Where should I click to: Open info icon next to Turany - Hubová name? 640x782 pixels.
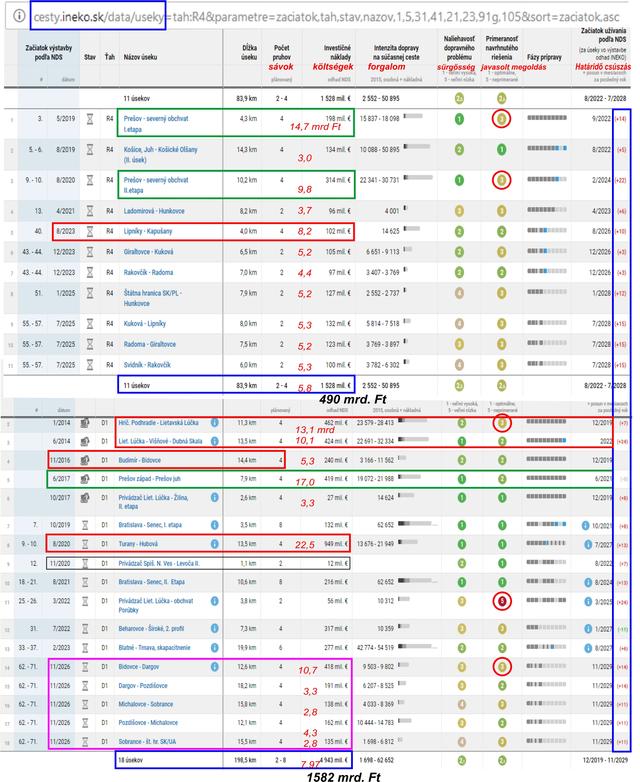click(214, 544)
